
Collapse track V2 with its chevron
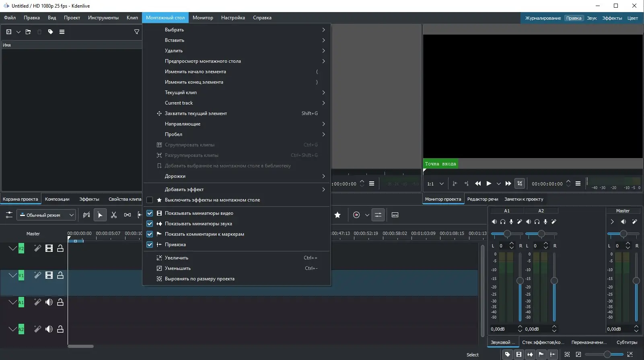coord(13,248)
